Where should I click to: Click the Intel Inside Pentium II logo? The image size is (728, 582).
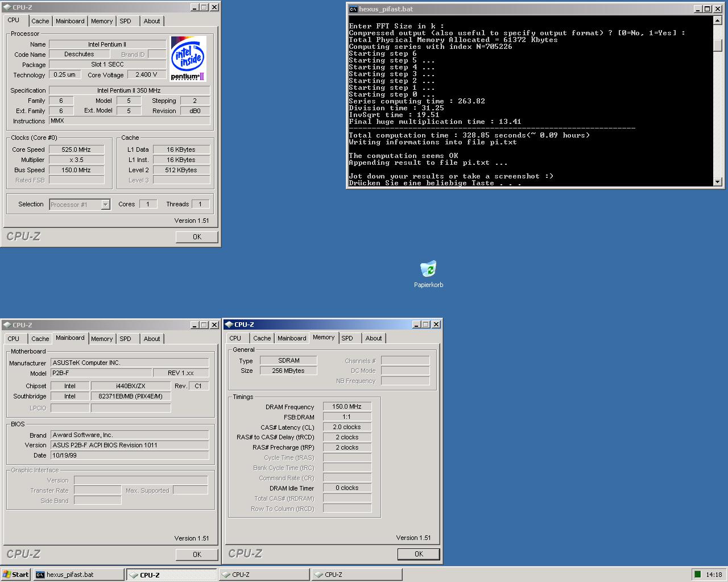(188, 59)
